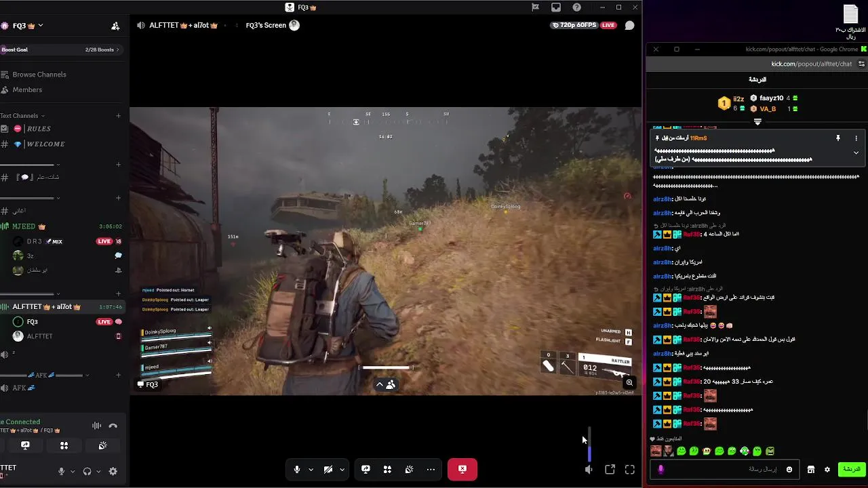
Task: Open activities icon in stream control bar
Action: point(387,469)
